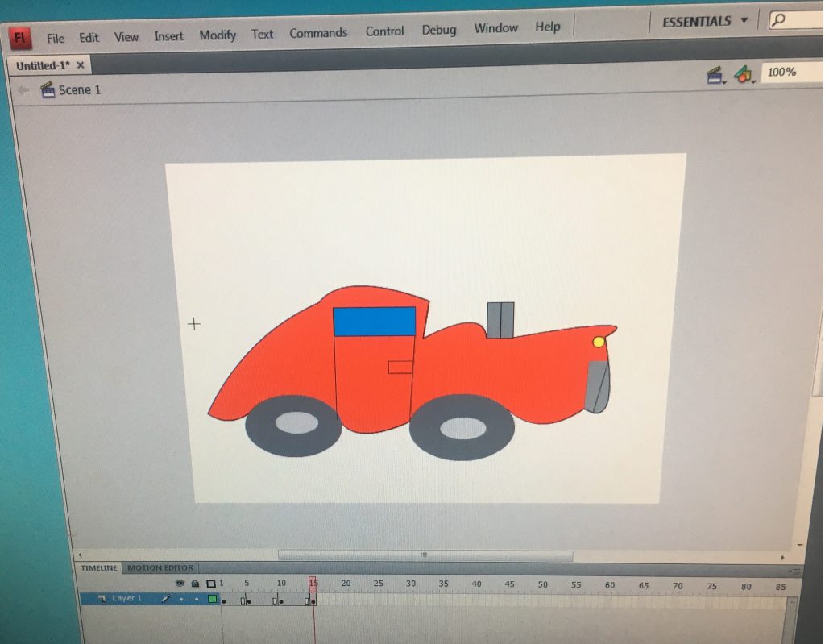Toggle Layer 1 green outline color square

(213, 599)
